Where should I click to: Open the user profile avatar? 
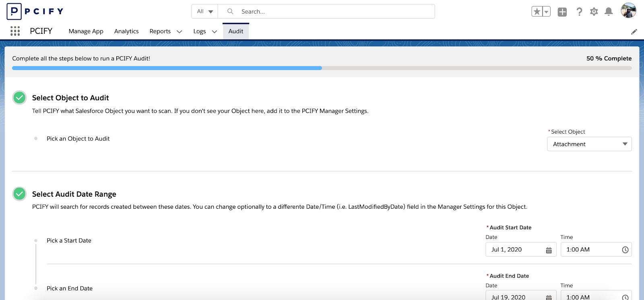(x=628, y=11)
